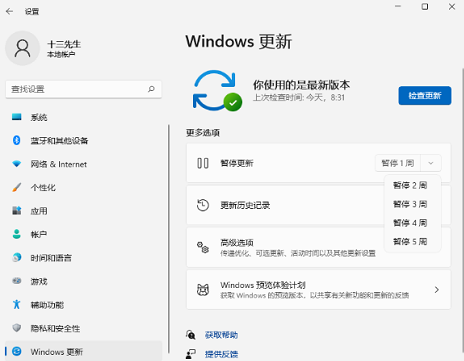Click the 检查更新 button
This screenshot has width=464, height=361.
425,96
